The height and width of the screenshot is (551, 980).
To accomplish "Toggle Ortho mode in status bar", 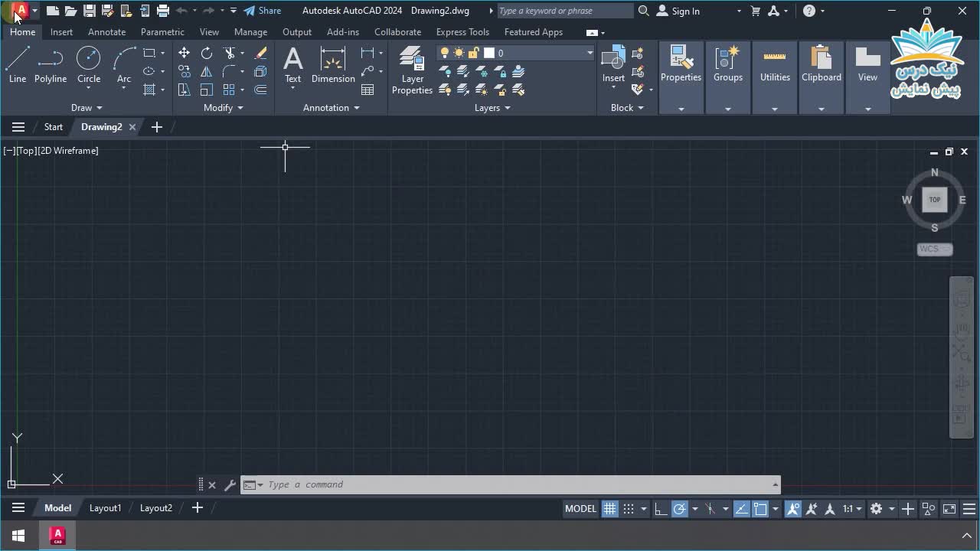I will [660, 509].
